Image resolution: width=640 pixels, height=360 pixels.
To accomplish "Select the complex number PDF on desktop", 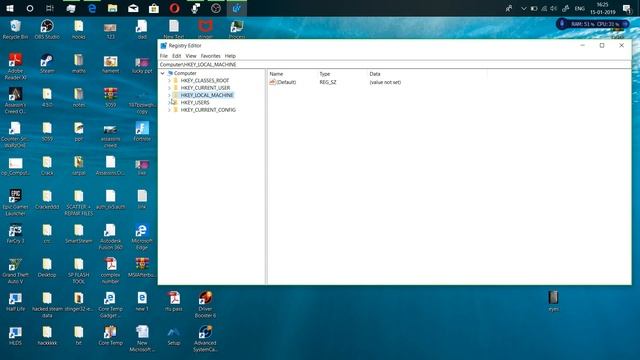I will 110,271.
